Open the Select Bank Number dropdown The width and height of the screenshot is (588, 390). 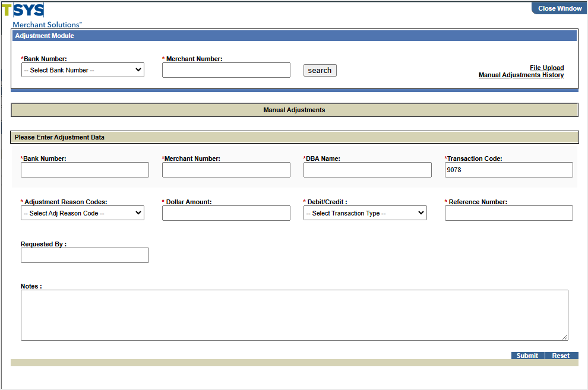pos(83,70)
